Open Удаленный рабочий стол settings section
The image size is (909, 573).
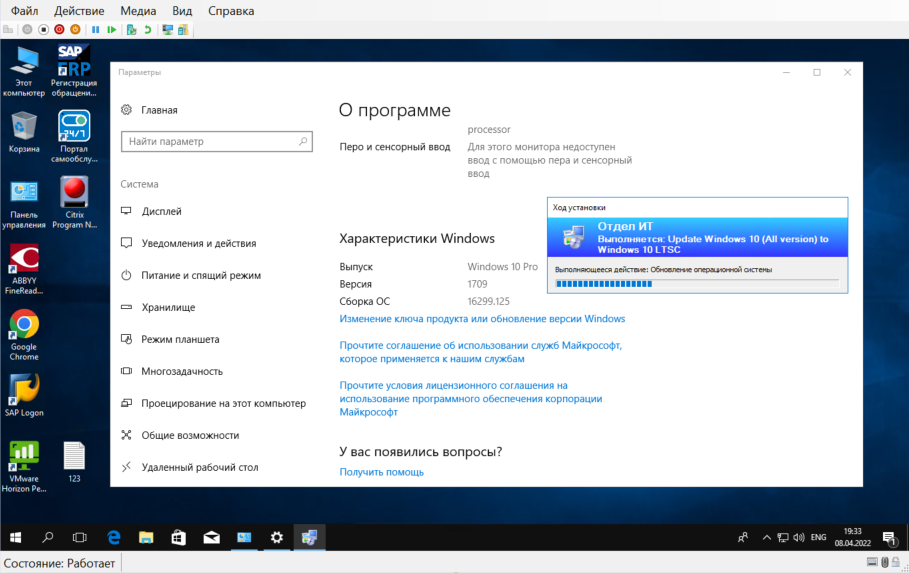[199, 467]
